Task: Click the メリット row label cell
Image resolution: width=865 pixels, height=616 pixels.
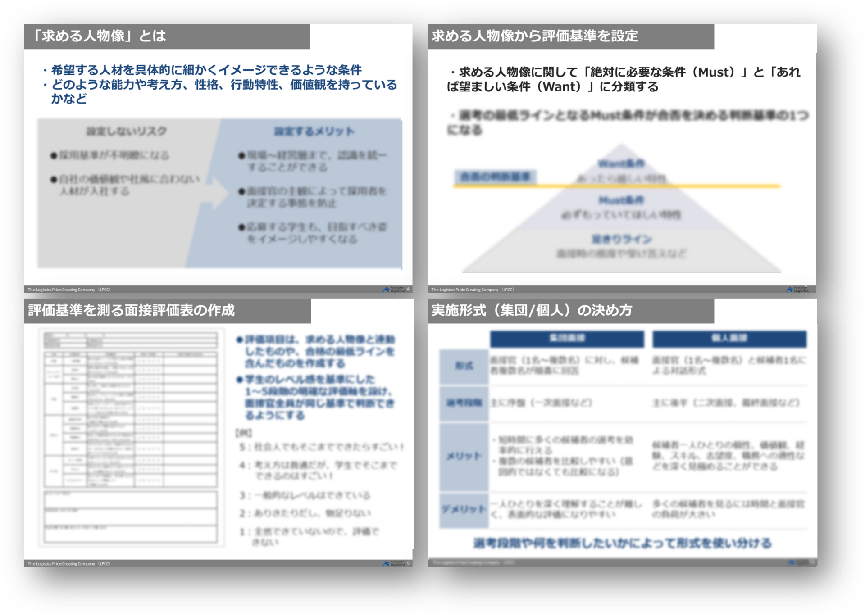Action: pyautogui.click(x=464, y=456)
